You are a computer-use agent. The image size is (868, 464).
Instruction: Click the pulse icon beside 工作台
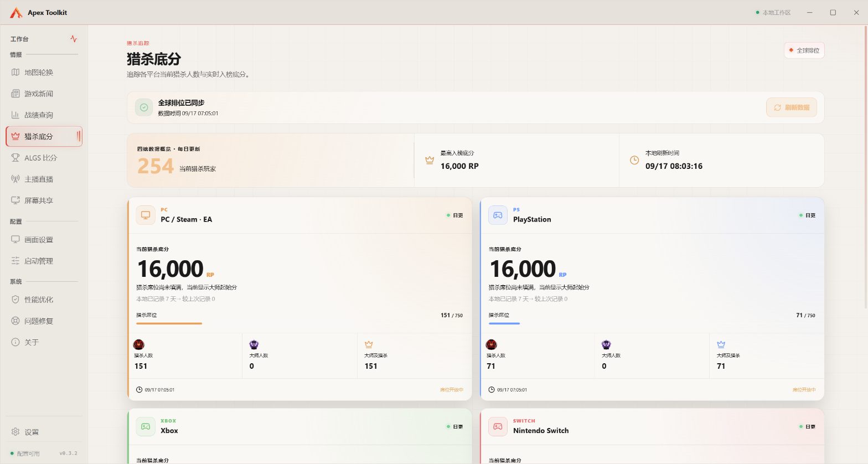[74, 39]
